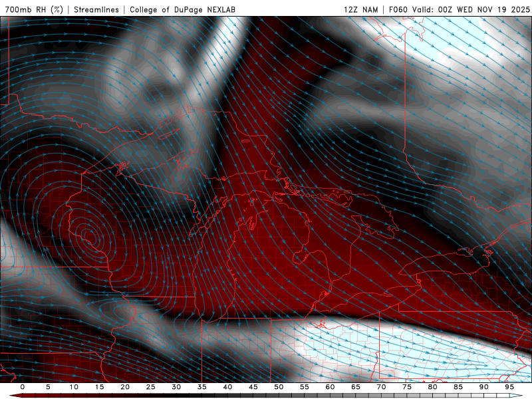Viewport: 532px width, 399px height.
Task: Click the 'F060' forecast hour text
Action: [398, 9]
